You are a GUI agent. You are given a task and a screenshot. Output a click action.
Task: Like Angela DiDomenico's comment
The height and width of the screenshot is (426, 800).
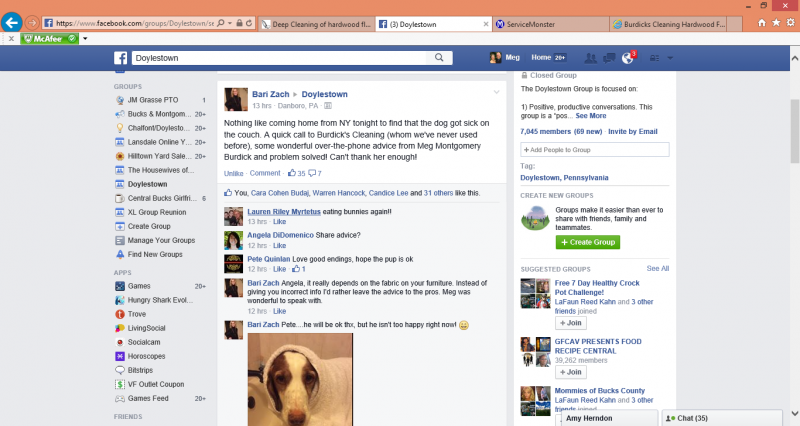point(279,245)
